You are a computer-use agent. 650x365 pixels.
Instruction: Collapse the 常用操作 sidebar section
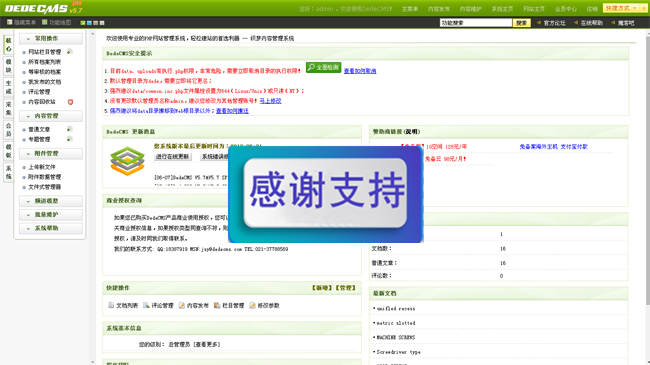coord(51,39)
